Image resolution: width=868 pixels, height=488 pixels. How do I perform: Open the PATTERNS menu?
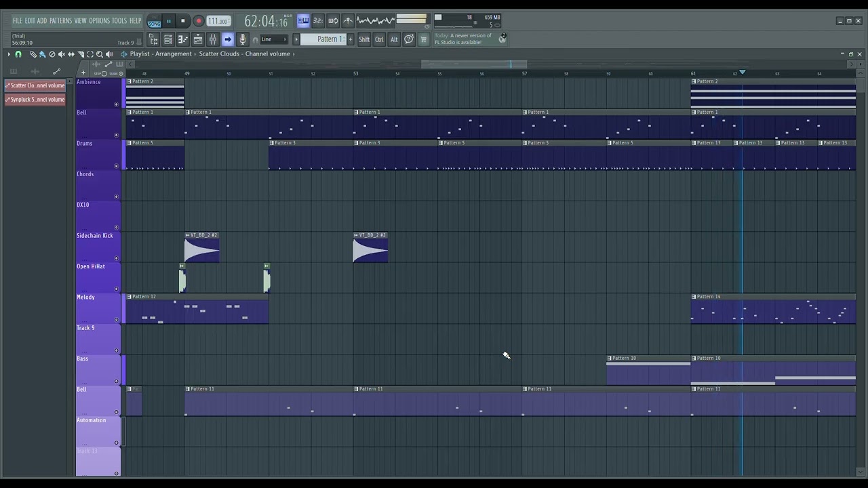coord(60,20)
